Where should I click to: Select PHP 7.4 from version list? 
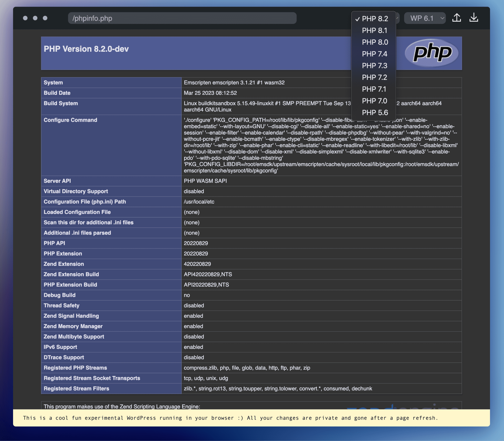coord(374,54)
